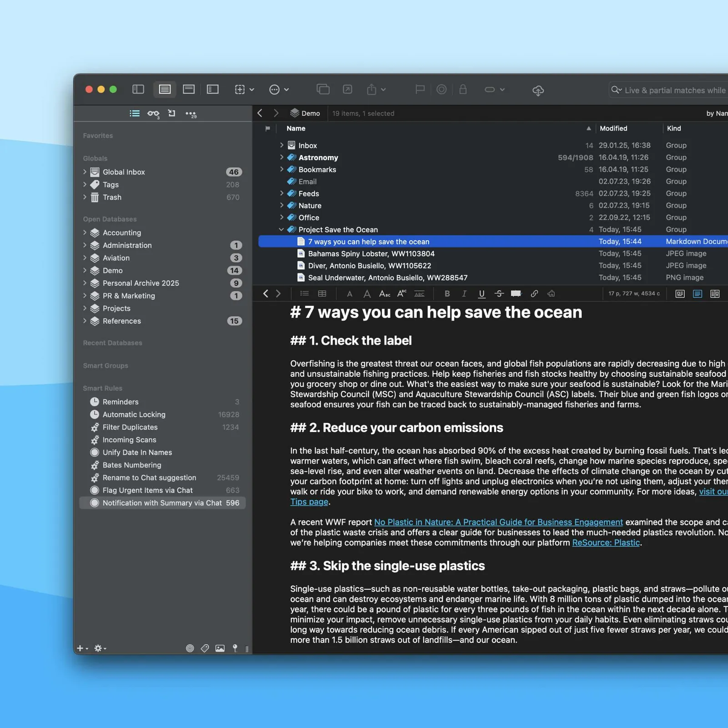Select Notification with Summary via Chat rule
Viewport: 728px width, 728px height.
[162, 503]
